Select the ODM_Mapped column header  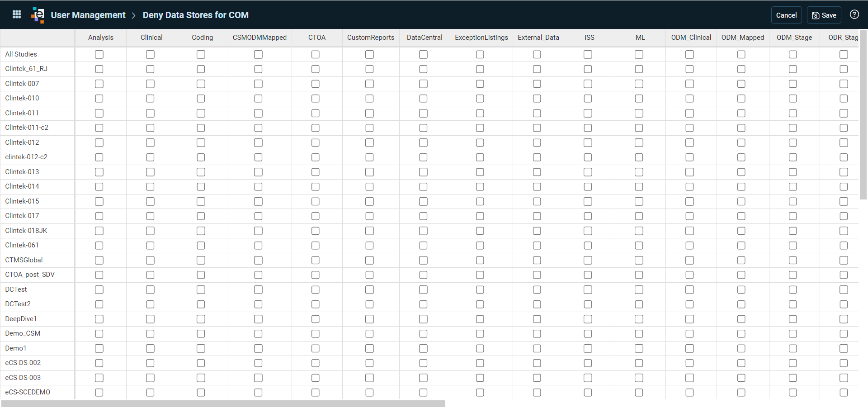[742, 38]
